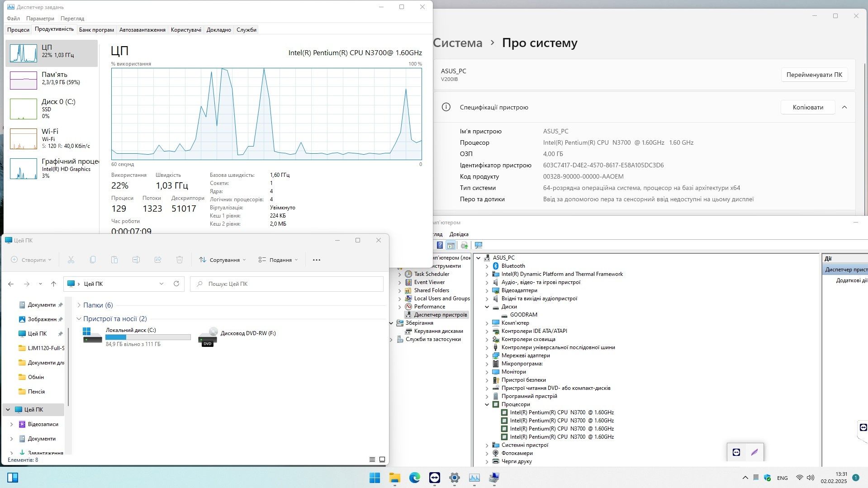The image size is (868, 488).
Task: Open the three-dots more options menu
Action: point(317,260)
